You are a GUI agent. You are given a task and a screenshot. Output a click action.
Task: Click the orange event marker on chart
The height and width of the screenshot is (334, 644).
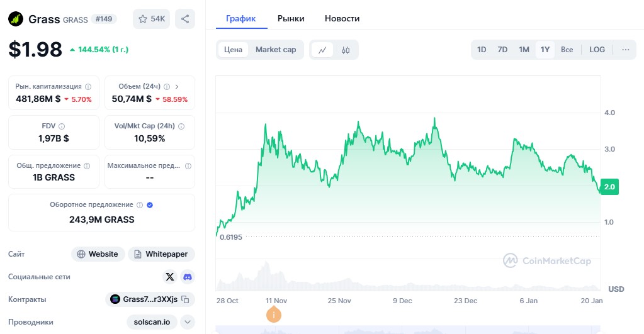273,315
